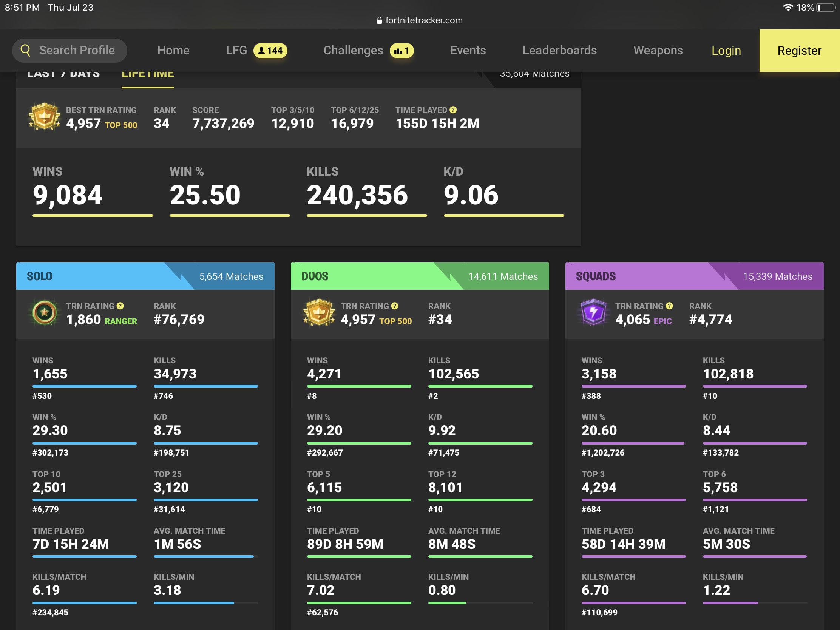The height and width of the screenshot is (630, 840).
Task: Click the Wi-Fi status icon
Action: (788, 8)
